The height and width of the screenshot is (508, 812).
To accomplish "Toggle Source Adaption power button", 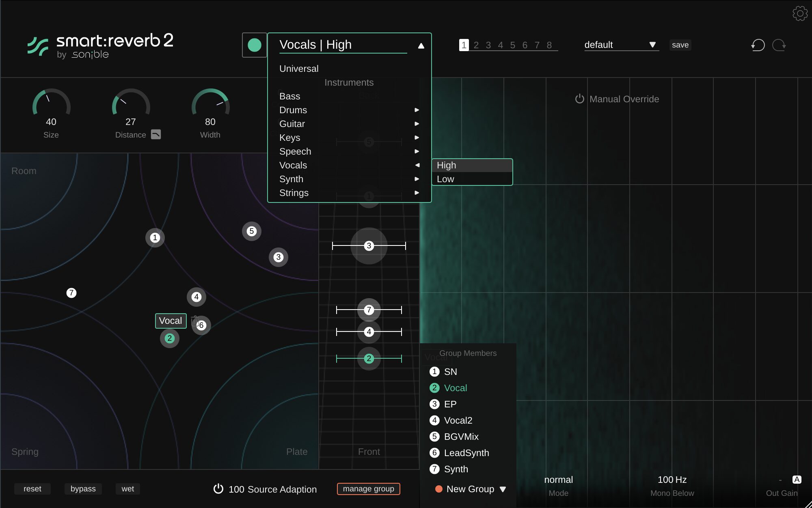I will coord(218,489).
